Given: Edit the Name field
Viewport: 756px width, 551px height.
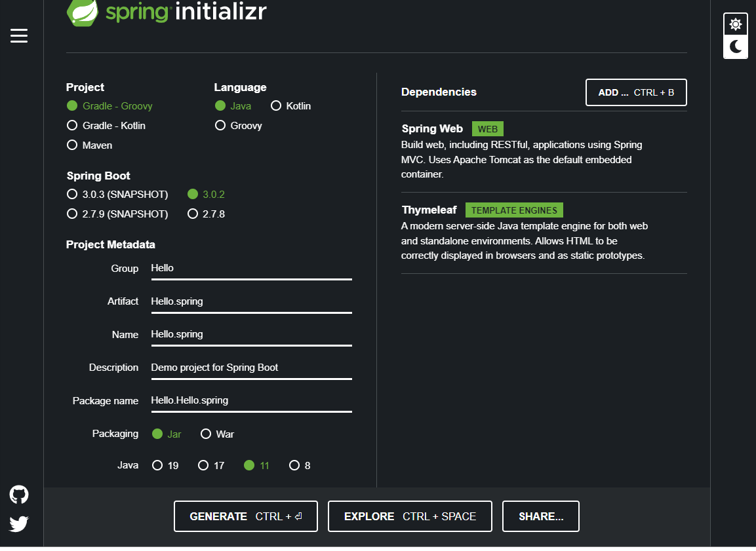Looking at the screenshot, I should (x=251, y=335).
